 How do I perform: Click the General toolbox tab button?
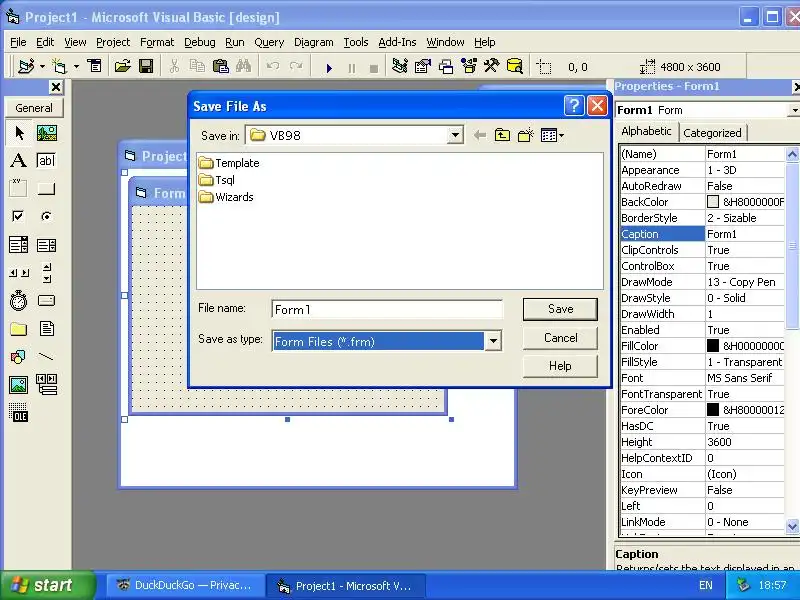click(x=34, y=108)
